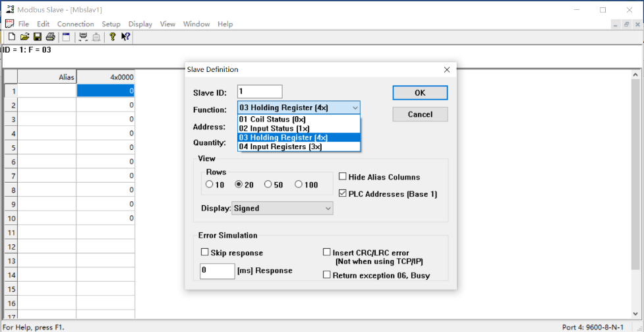644x332 pixels.
Task: Enable Hide Alias Columns checkbox
Action: click(x=343, y=177)
